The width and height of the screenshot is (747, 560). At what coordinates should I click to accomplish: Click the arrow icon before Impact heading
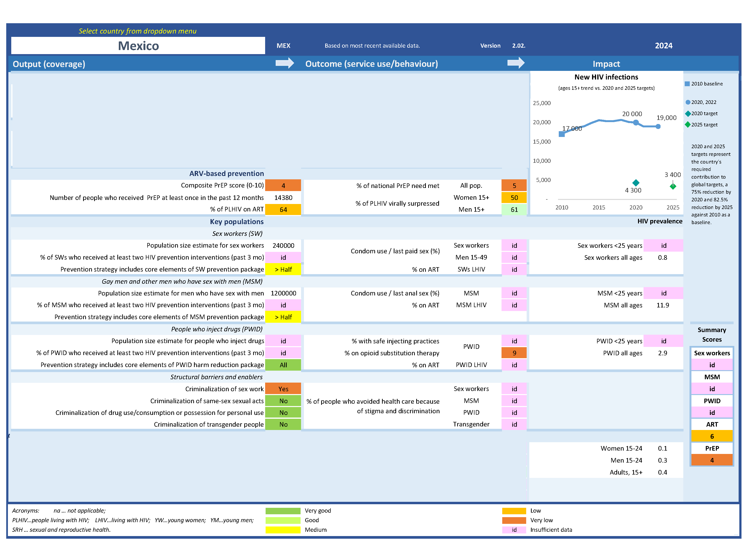point(516,63)
